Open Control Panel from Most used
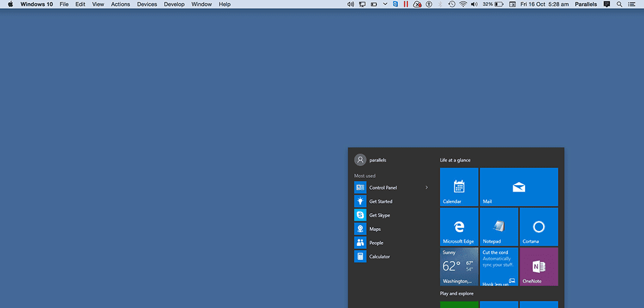 click(391, 187)
